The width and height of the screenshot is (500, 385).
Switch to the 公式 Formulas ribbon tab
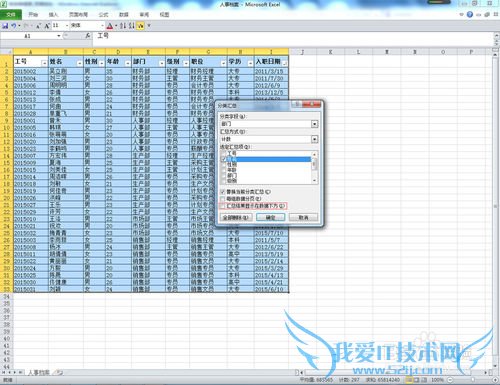[x=103, y=15]
